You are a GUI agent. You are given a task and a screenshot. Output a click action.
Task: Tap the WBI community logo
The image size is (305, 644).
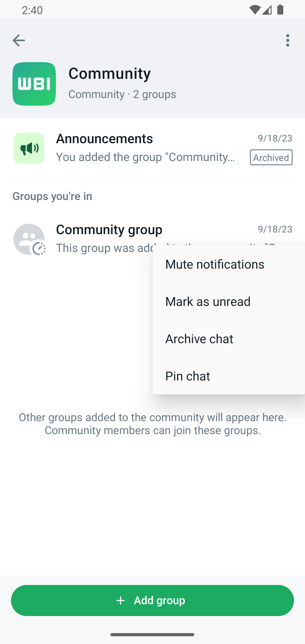click(34, 84)
